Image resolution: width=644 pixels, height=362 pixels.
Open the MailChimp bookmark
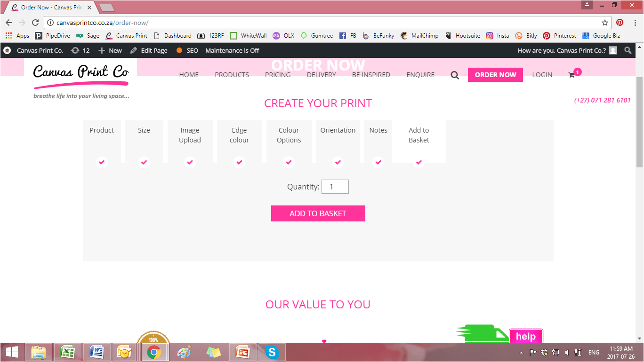[x=419, y=36]
